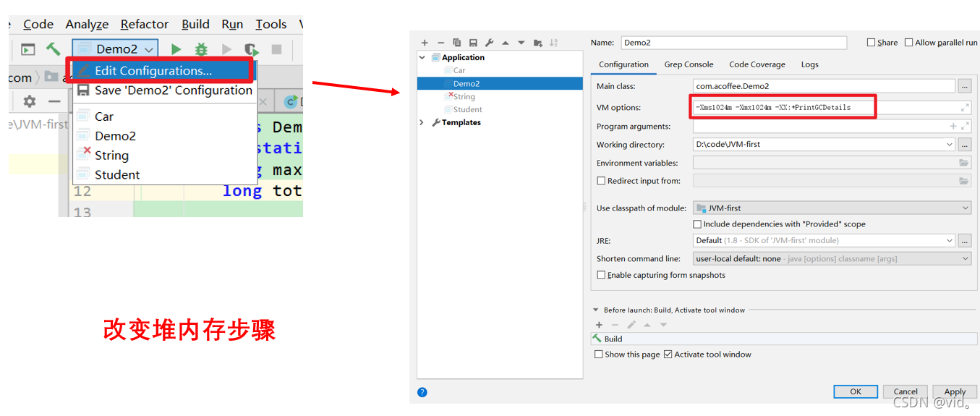The image size is (980, 416).
Task: Collapse the Before launch section triangle
Action: click(x=595, y=310)
